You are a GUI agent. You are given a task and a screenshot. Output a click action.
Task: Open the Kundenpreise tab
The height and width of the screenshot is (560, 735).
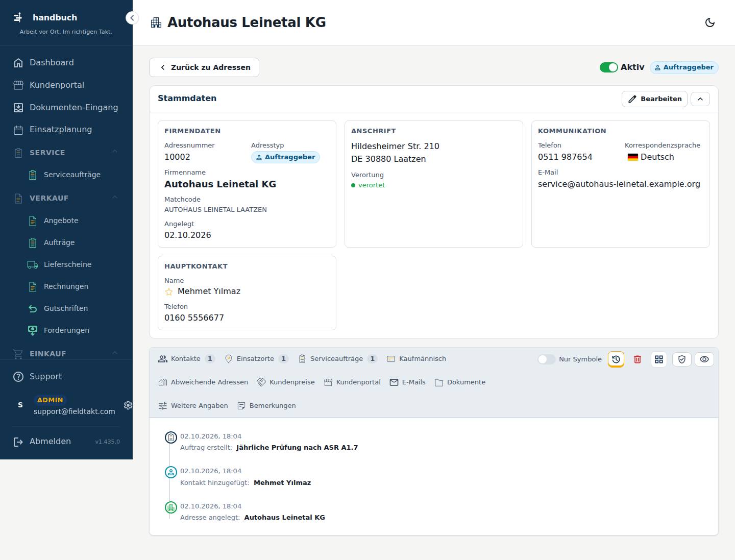coord(286,382)
